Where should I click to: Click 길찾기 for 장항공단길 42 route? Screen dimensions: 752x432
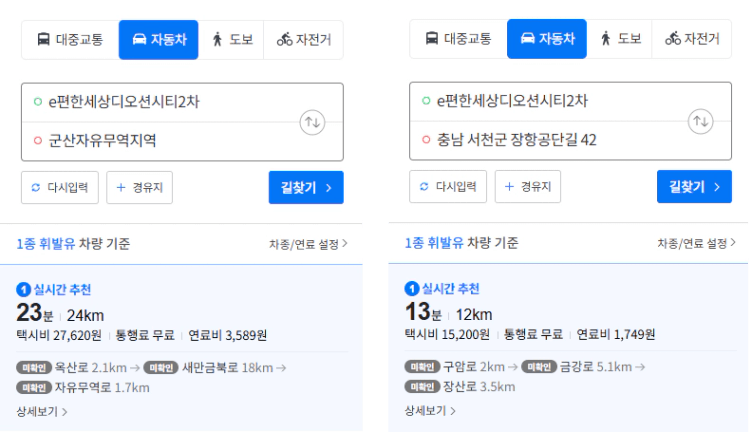694,187
